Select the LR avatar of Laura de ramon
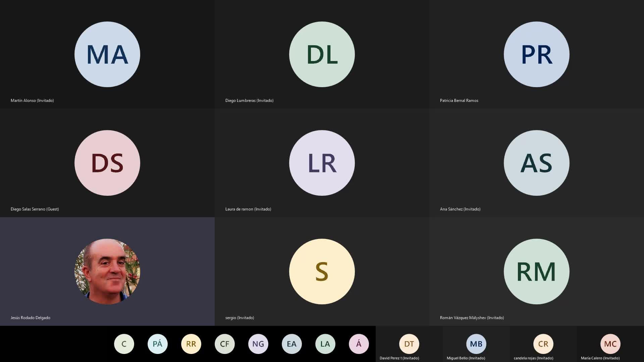This screenshot has height=362, width=644. coord(322,163)
